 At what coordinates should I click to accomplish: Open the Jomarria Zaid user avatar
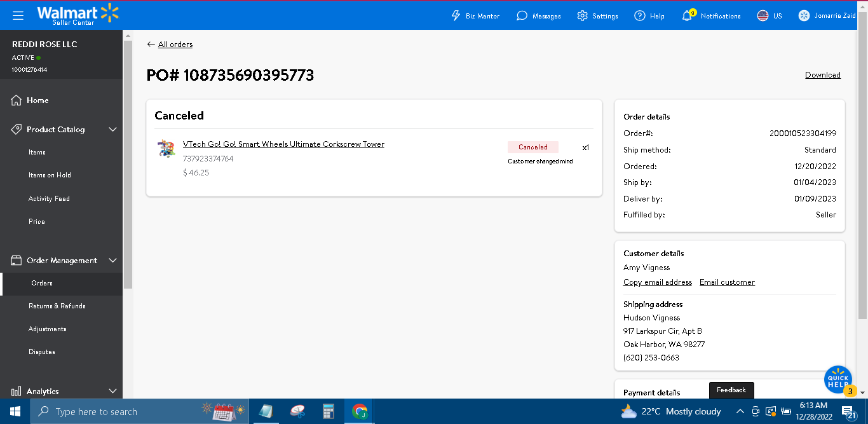coord(804,16)
